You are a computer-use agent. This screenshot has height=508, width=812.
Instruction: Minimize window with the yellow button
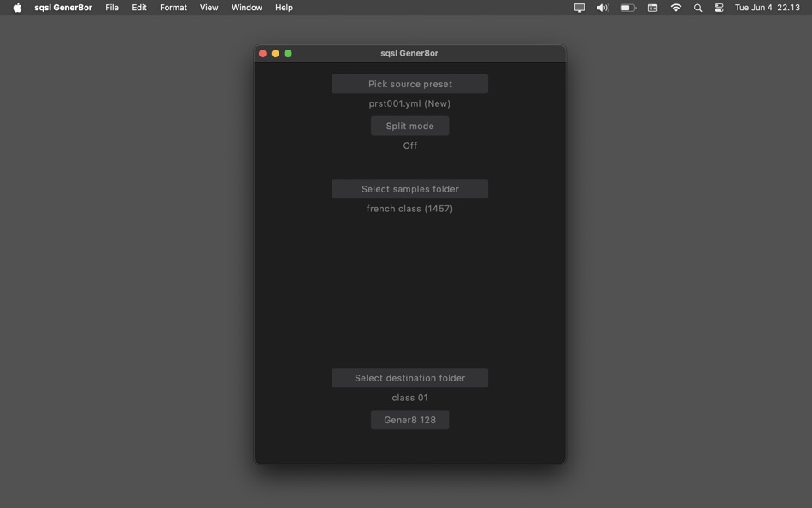[x=275, y=53]
